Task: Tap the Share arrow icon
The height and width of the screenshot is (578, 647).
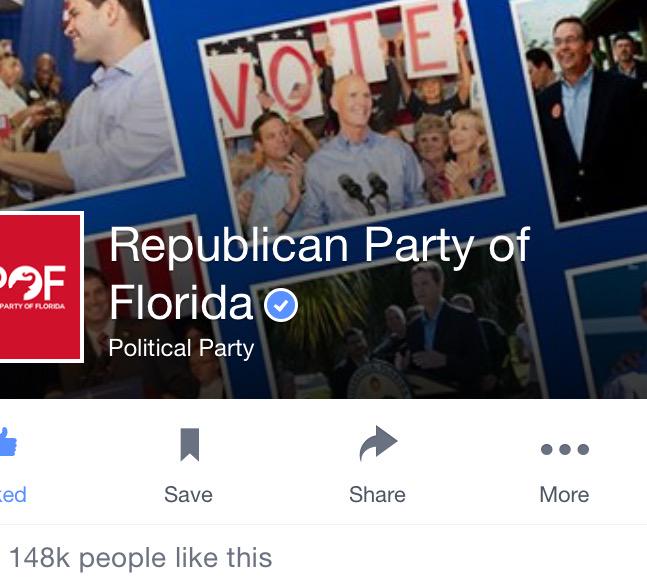Action: click(x=378, y=443)
